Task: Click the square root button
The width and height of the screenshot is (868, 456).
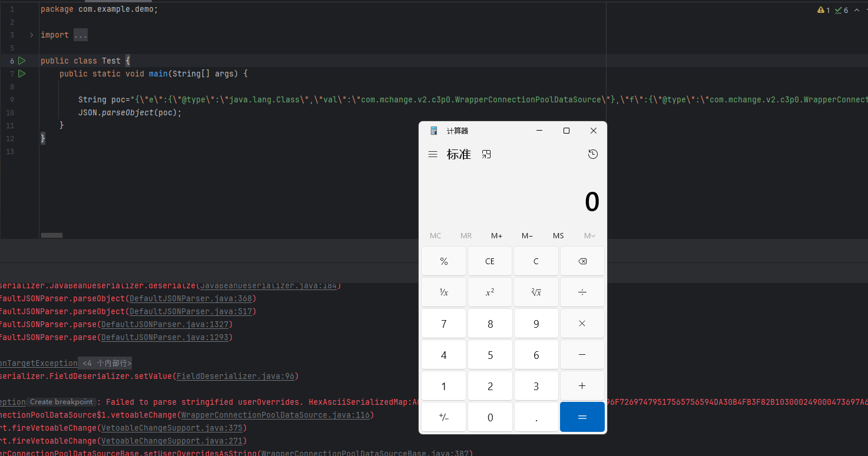Action: tap(535, 292)
